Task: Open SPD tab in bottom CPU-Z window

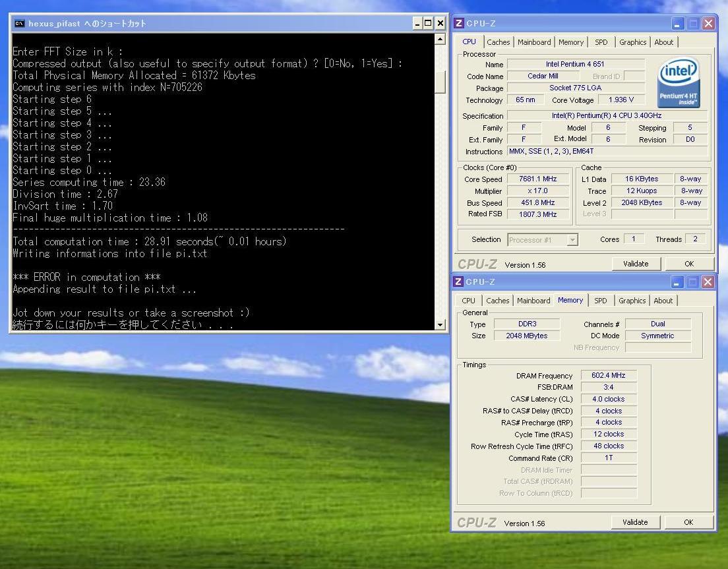Action: coord(601,301)
